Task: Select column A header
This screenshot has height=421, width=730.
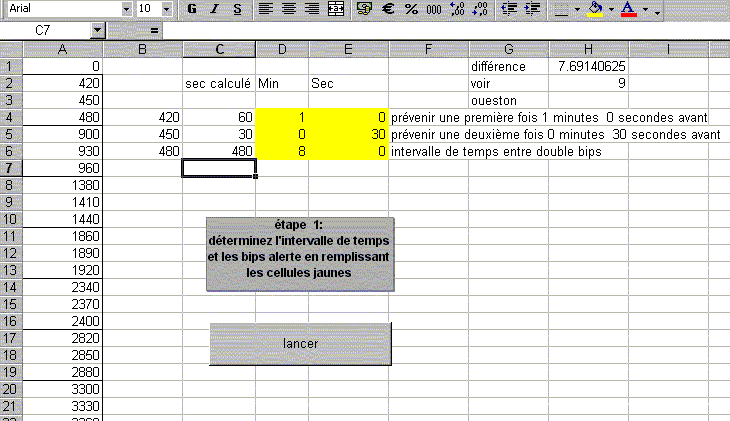Action: point(62,49)
